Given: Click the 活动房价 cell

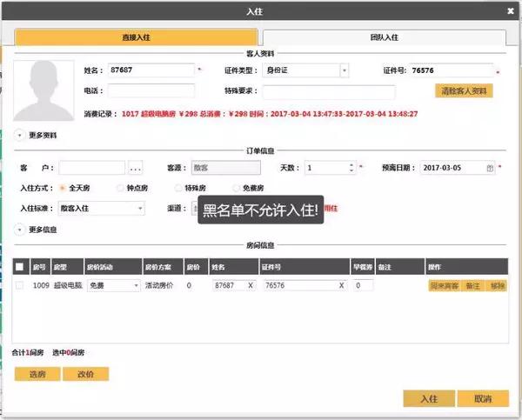Looking at the screenshot, I should [x=159, y=285].
